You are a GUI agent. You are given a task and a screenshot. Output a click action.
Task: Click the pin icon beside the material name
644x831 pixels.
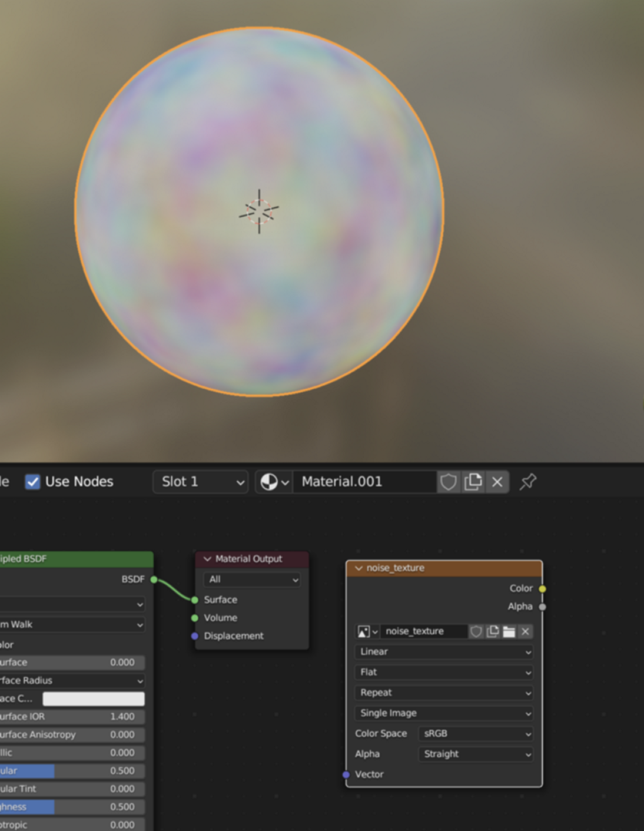click(527, 482)
